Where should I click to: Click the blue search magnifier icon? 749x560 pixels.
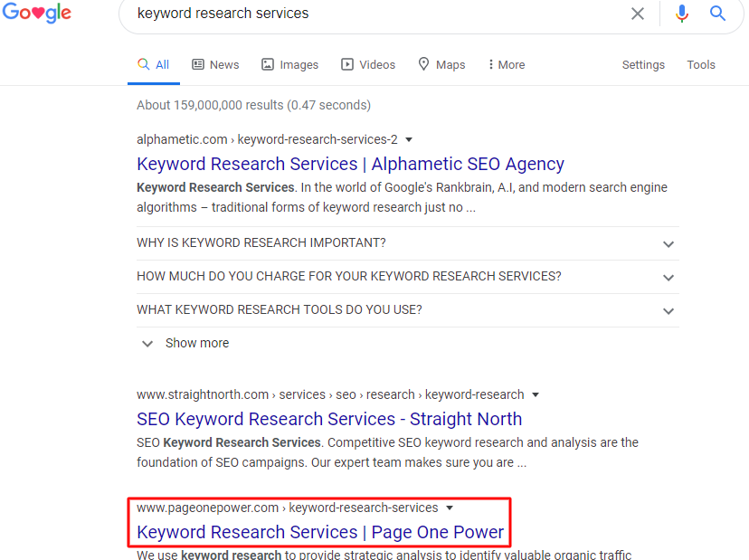(717, 14)
